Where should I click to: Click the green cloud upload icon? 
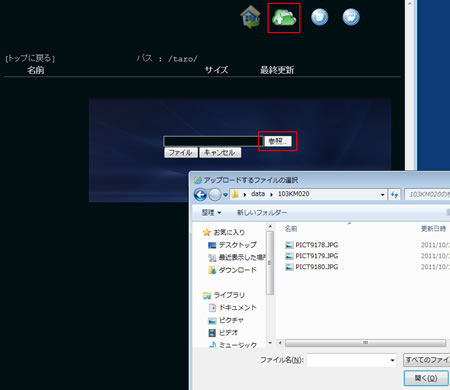pyautogui.click(x=284, y=18)
